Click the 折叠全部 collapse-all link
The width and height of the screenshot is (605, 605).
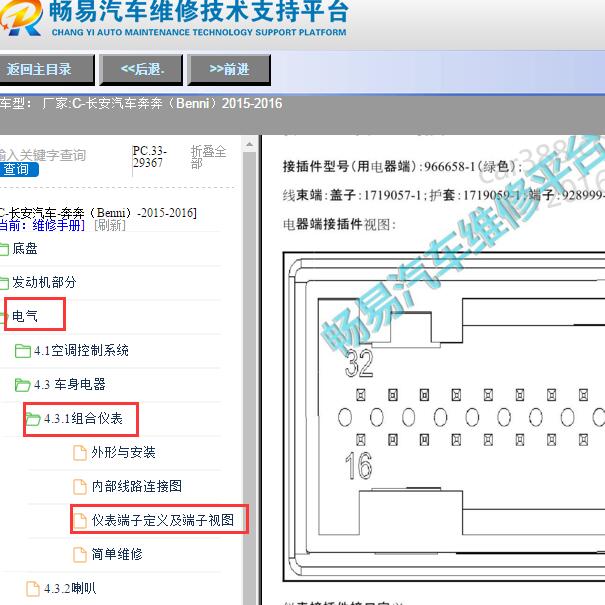(208, 157)
